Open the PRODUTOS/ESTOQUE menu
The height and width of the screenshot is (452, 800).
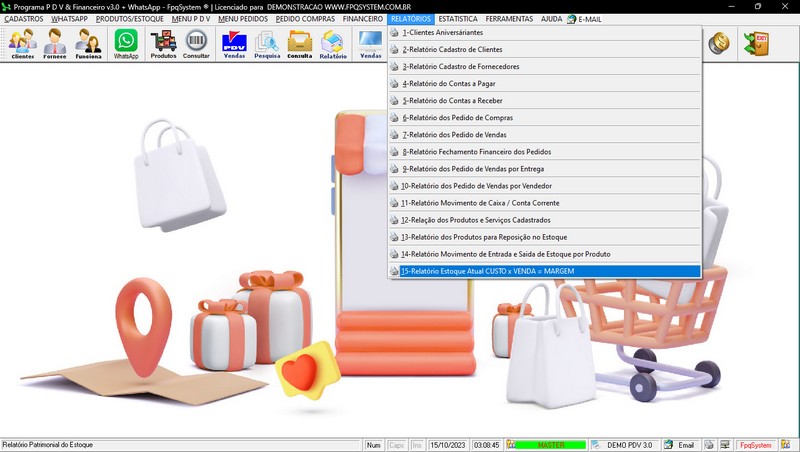pos(130,19)
